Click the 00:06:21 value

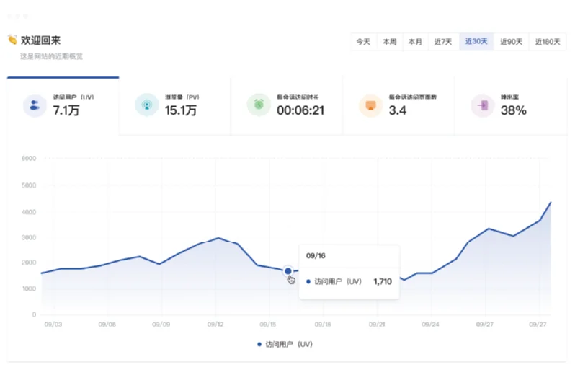pos(300,110)
